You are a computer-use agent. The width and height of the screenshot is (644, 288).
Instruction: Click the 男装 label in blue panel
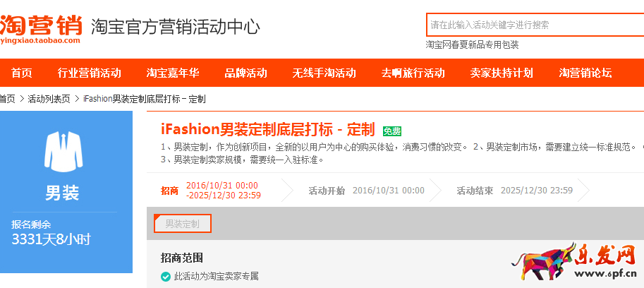pos(63,193)
